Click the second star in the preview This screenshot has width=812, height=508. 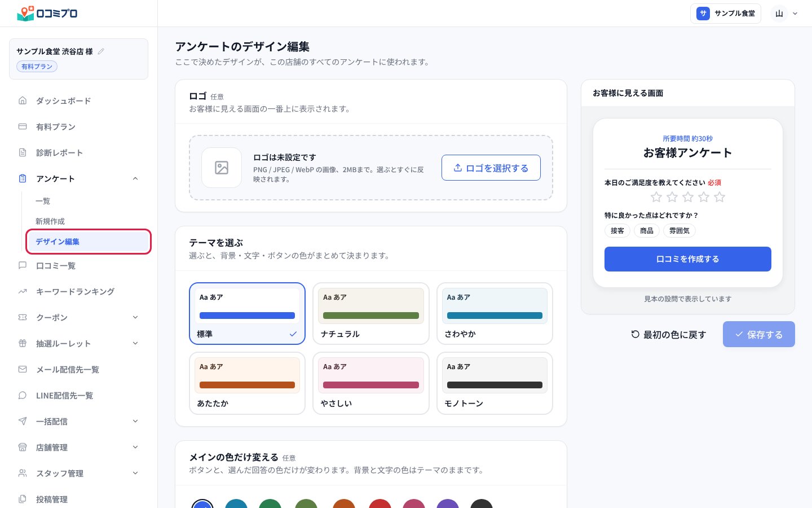coord(672,197)
